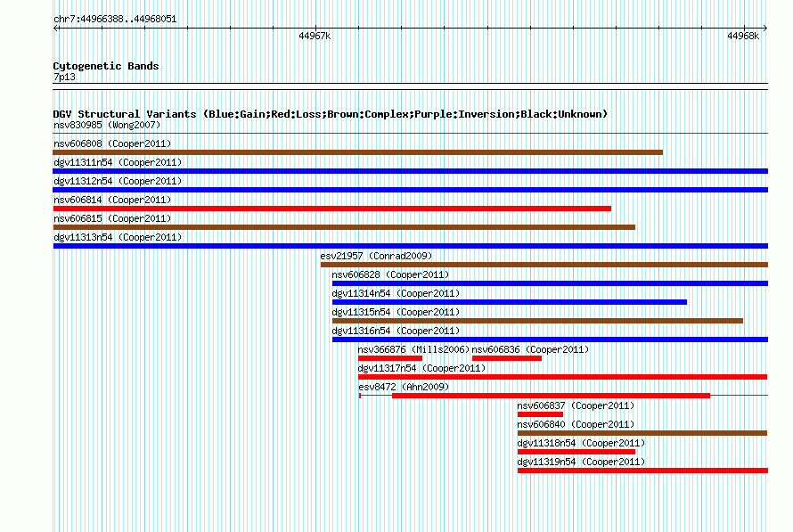Select the dgv11312n54 blue gain bar
The image size is (793, 532).
coord(410,190)
